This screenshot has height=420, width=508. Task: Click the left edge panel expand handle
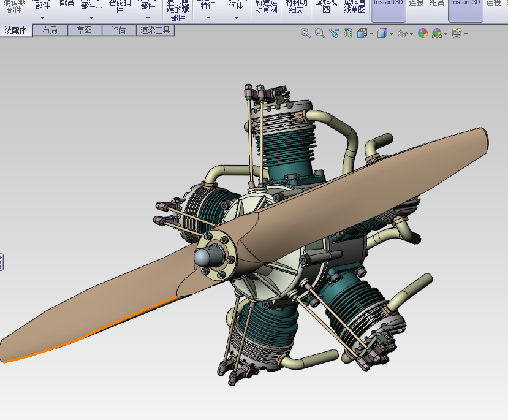pyautogui.click(x=1, y=262)
